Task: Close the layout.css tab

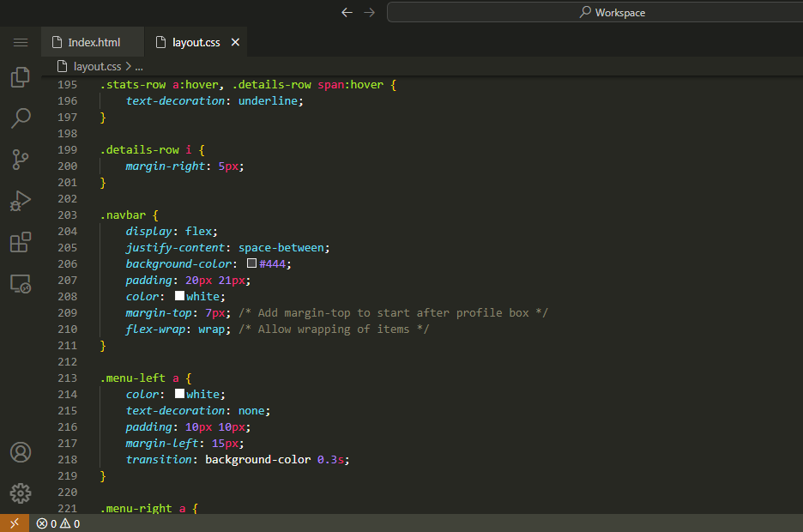Action: (236, 42)
